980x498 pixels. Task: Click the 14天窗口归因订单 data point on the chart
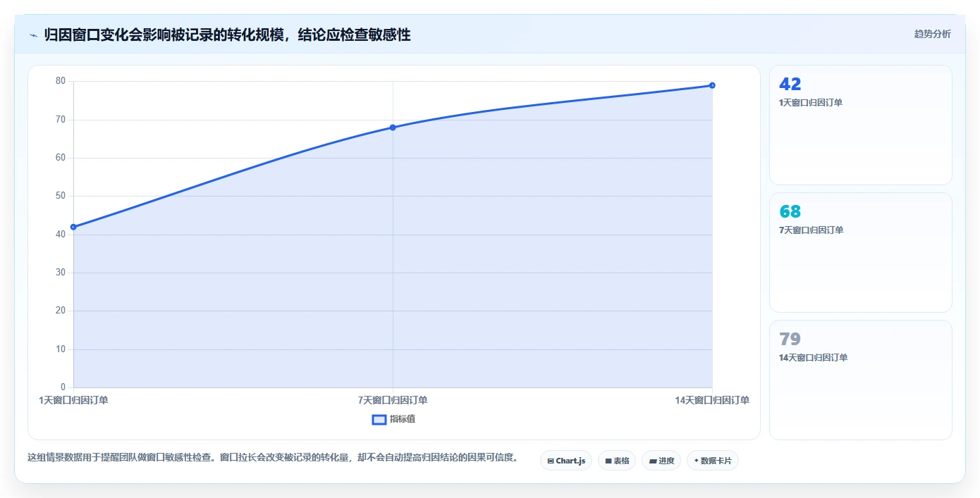pyautogui.click(x=712, y=85)
